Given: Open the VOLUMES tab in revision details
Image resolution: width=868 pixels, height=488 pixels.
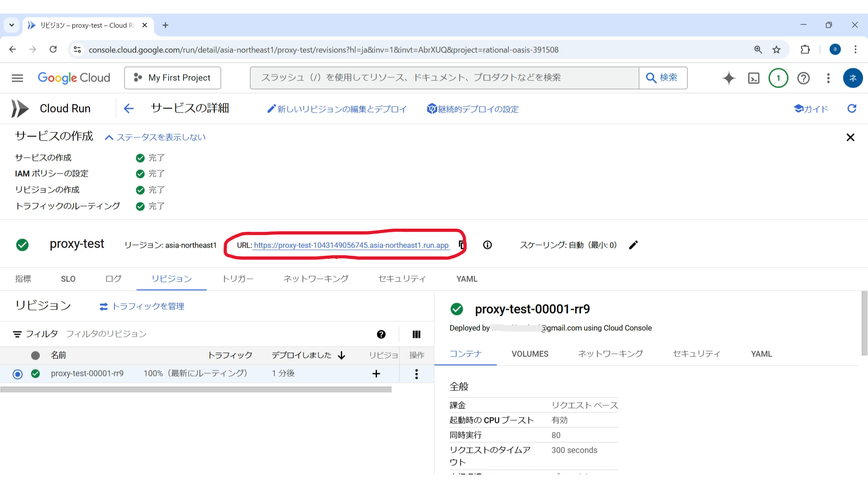Looking at the screenshot, I should [x=530, y=354].
